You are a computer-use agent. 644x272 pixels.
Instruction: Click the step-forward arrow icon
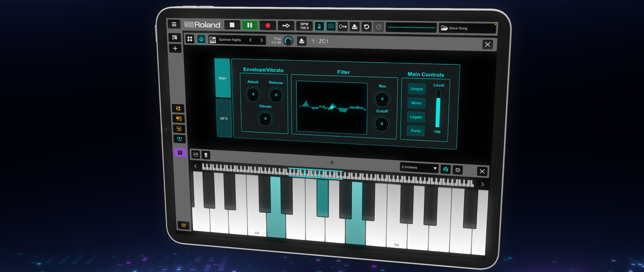286,26
